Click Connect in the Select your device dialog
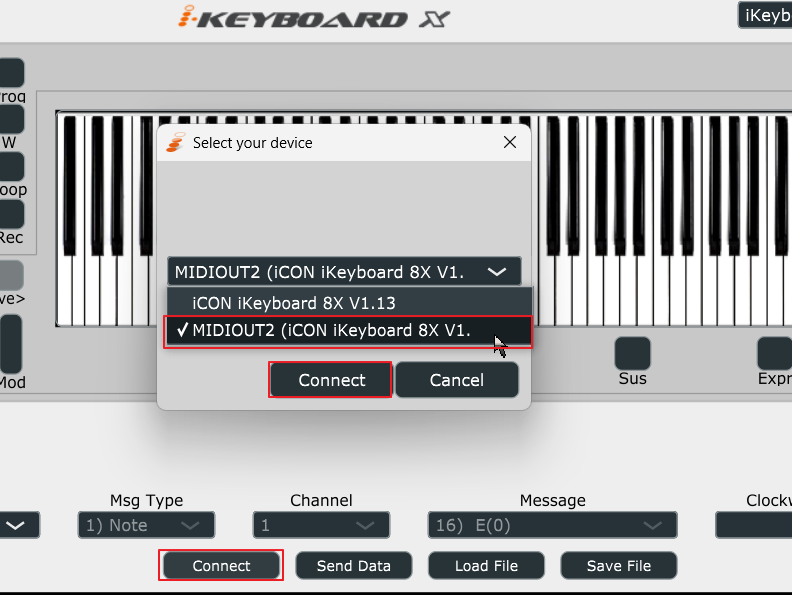Screen dimensions: 792x595 [330, 380]
